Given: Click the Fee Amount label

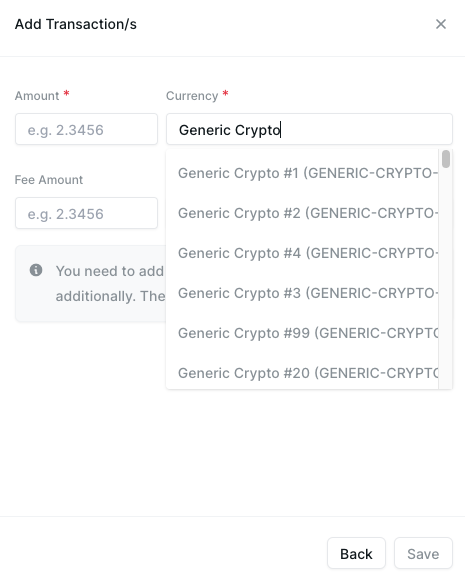Looking at the screenshot, I should (x=49, y=179).
